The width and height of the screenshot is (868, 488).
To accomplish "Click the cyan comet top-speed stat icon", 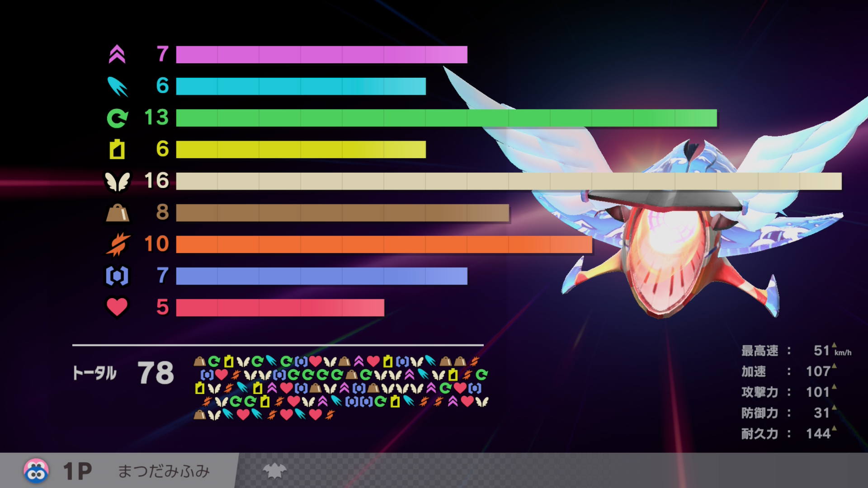I will (117, 86).
